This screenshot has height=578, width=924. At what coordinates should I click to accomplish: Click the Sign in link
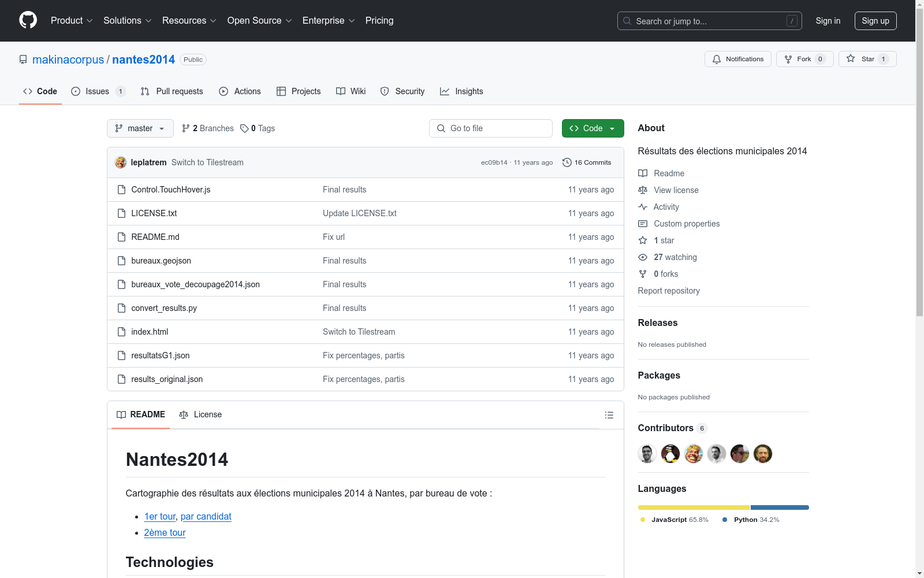tap(828, 21)
